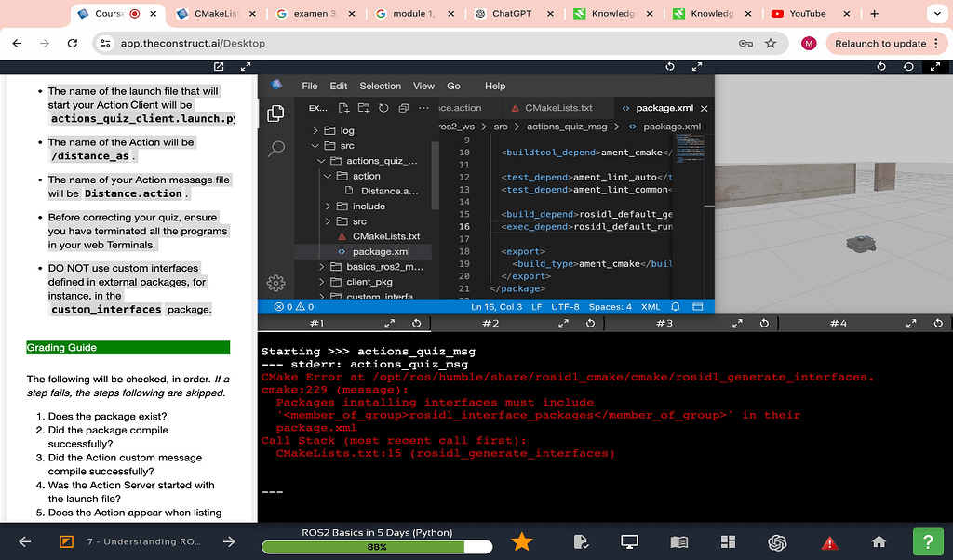Open the Search panel in the code editor
953x560 pixels.
point(275,148)
